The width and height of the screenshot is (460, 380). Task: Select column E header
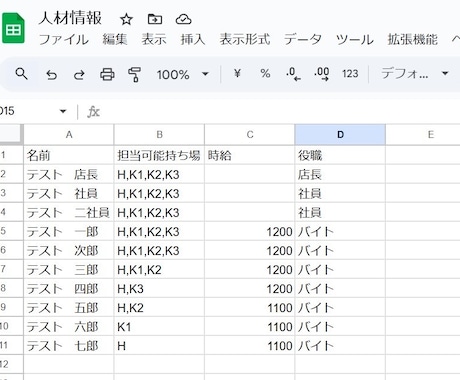pyautogui.click(x=423, y=135)
